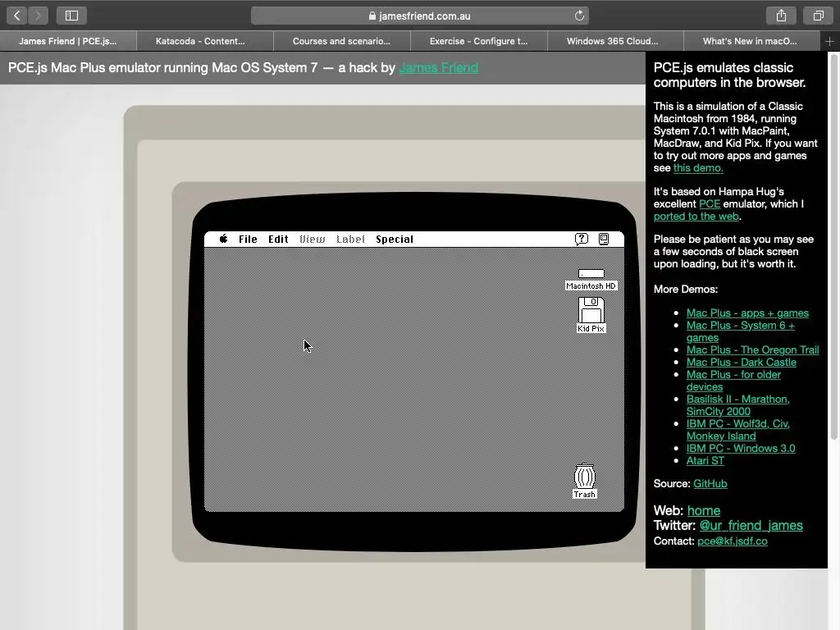Image resolution: width=840 pixels, height=630 pixels.
Task: Select the James Friend | PCE.js tab
Action: [x=68, y=41]
